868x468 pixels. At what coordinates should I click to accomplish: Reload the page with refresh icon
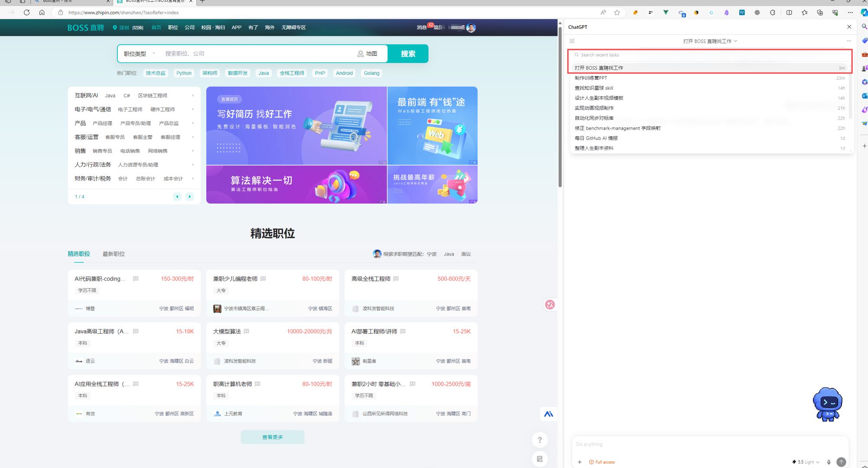[26, 13]
